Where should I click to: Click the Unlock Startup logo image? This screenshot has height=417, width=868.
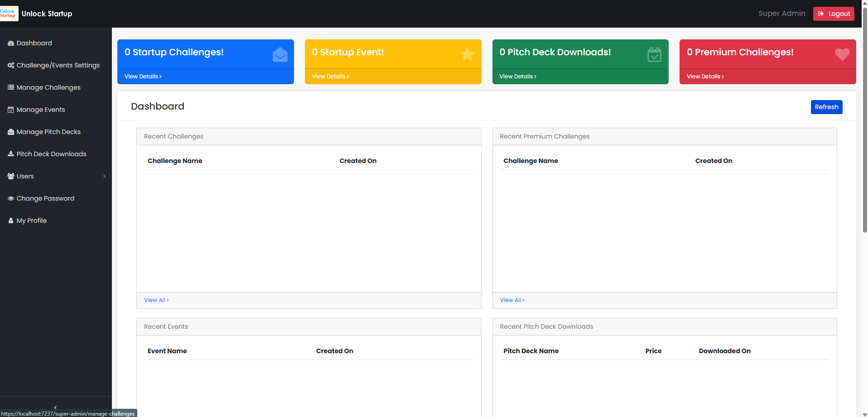(x=9, y=14)
